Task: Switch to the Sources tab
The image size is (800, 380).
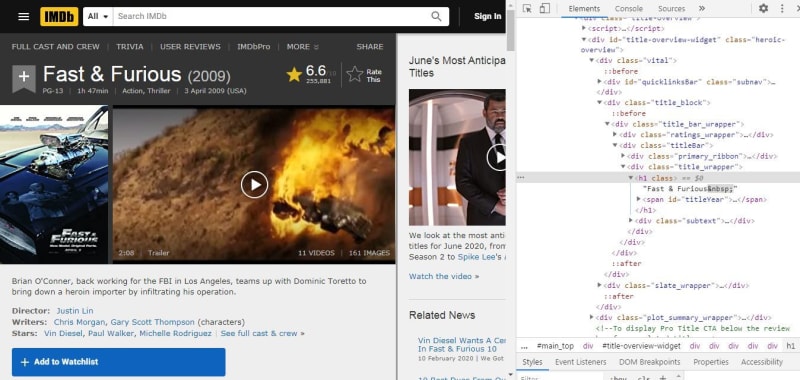Action: [x=671, y=9]
